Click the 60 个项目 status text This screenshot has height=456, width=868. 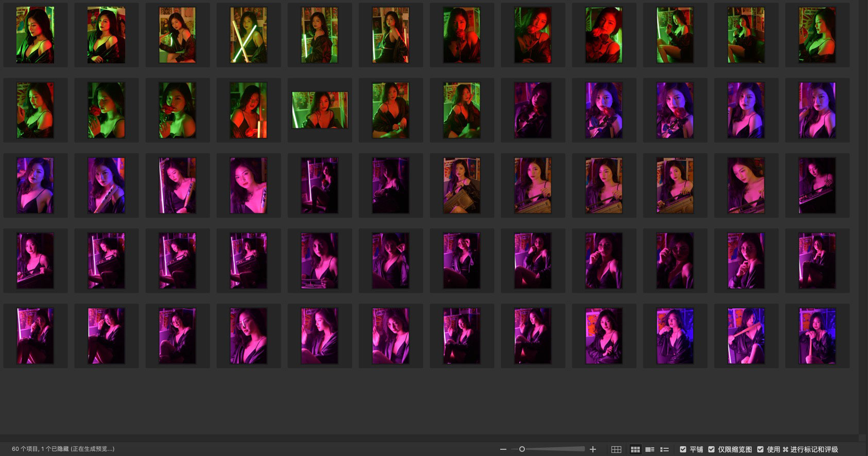click(x=63, y=449)
